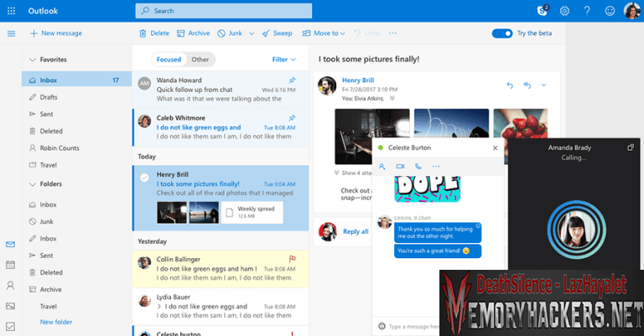Switch to the Other tab
The image size is (644, 336).
click(200, 59)
